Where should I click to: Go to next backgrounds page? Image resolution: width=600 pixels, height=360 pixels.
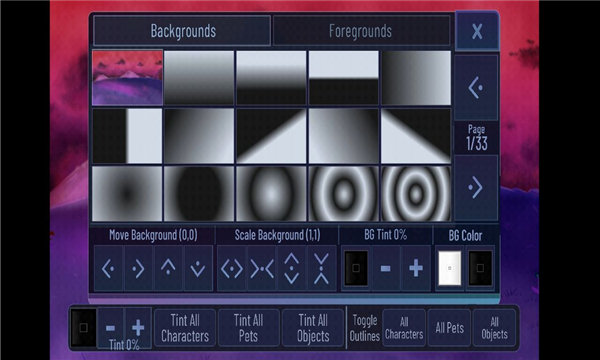tap(476, 187)
